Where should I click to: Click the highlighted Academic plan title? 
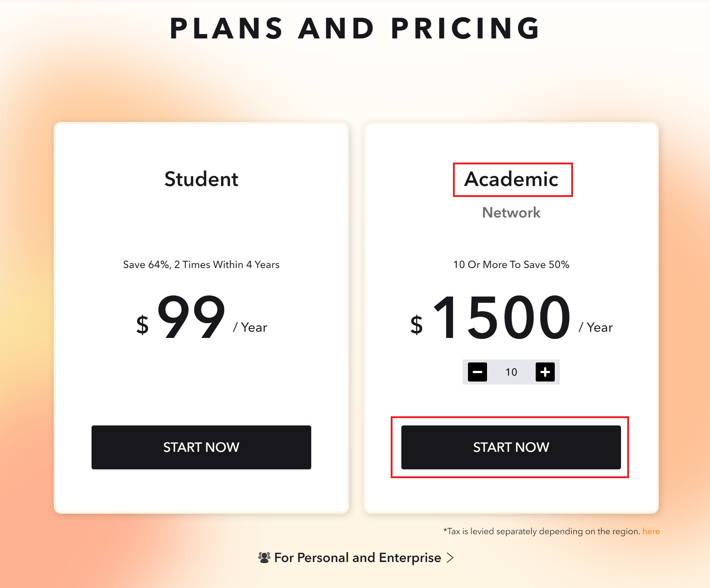(x=512, y=179)
